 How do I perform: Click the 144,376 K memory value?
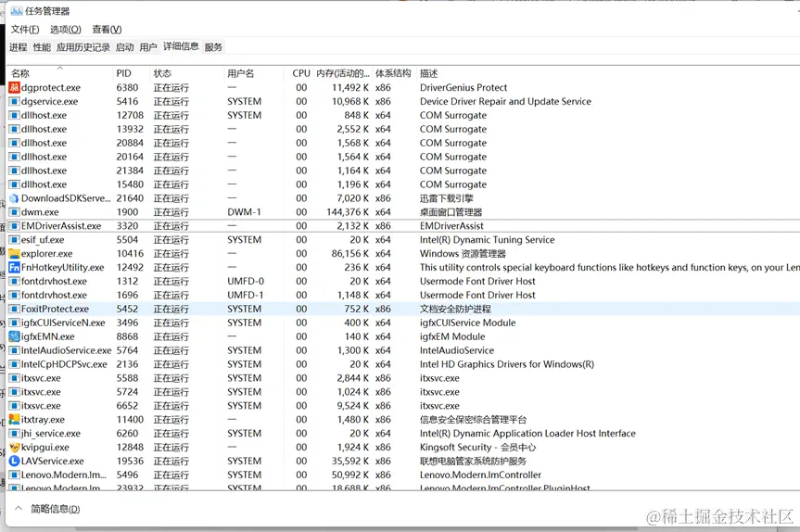348,211
